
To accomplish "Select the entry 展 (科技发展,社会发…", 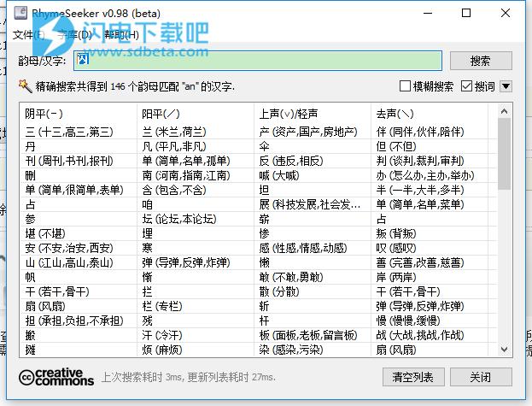I will click(310, 204).
